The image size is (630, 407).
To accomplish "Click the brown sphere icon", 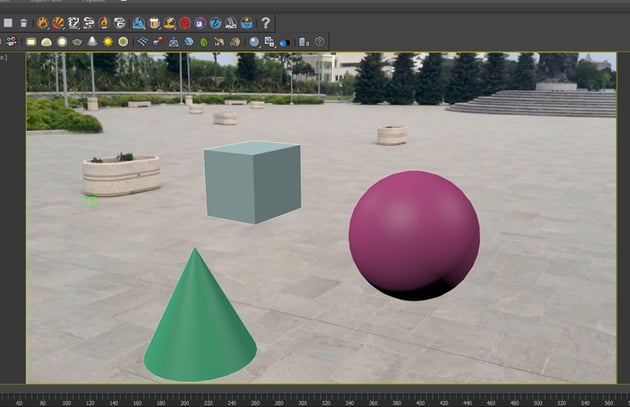I will tap(235, 42).
